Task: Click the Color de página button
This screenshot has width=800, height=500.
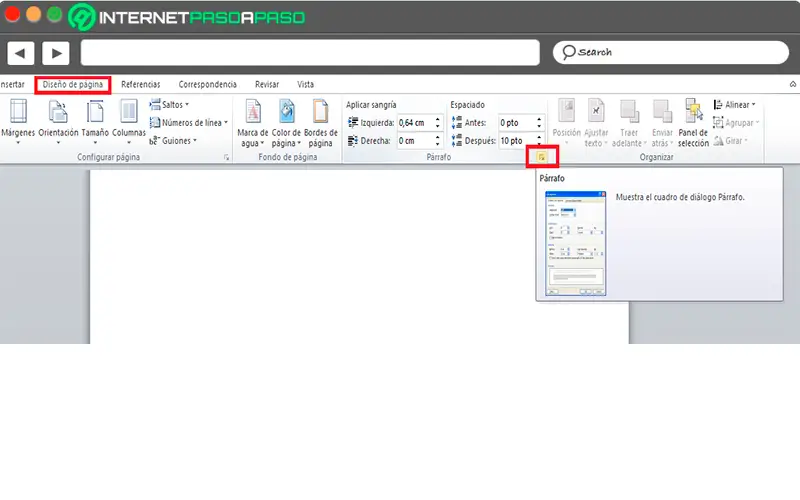Action: [x=286, y=123]
